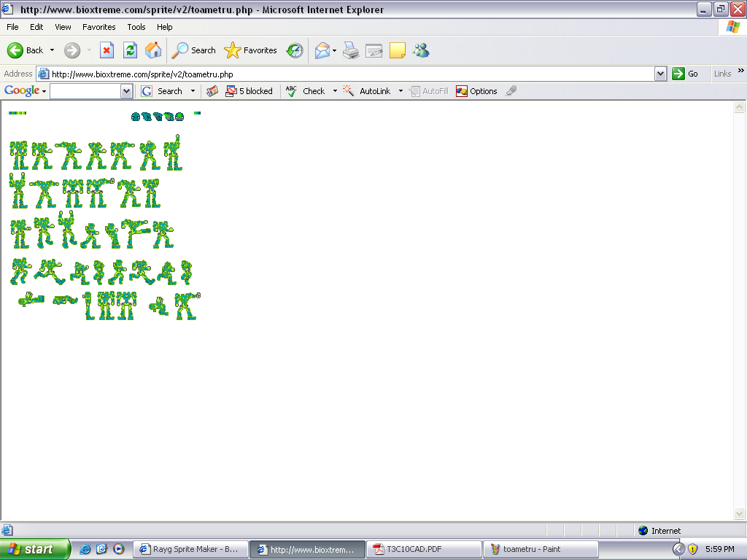Screen dimensions: 747x560
Task: Refresh the page with green arrows icon
Action: [x=130, y=50]
